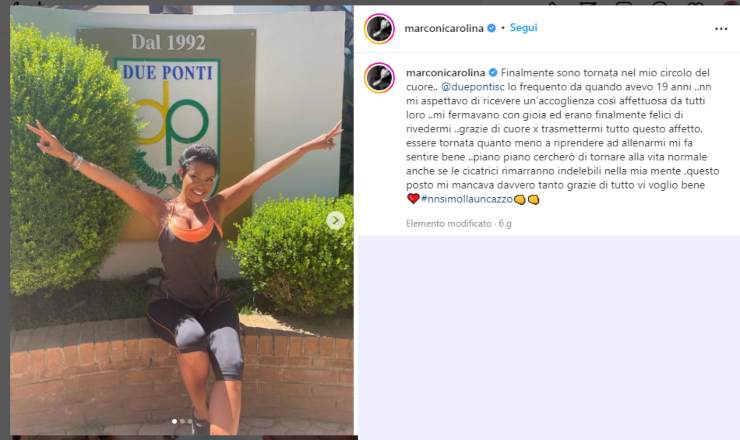Open marconicarolina username link in caption

tap(446, 73)
